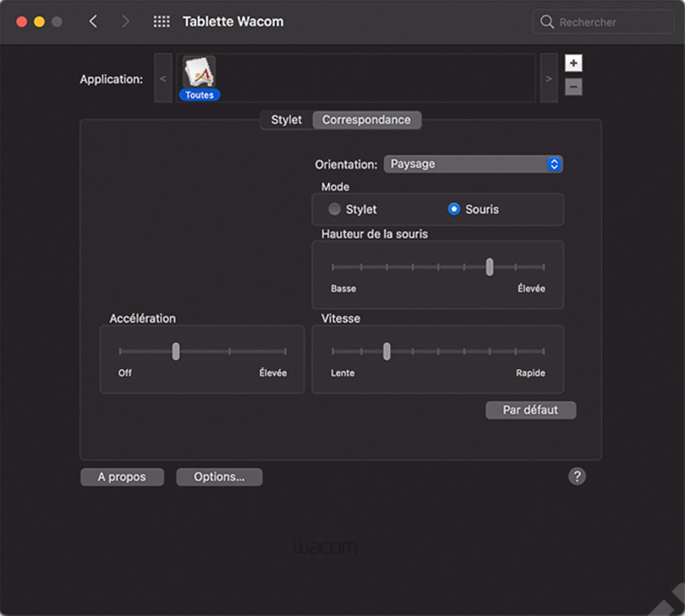
Task: Go back with the left chevron
Action: tap(93, 22)
